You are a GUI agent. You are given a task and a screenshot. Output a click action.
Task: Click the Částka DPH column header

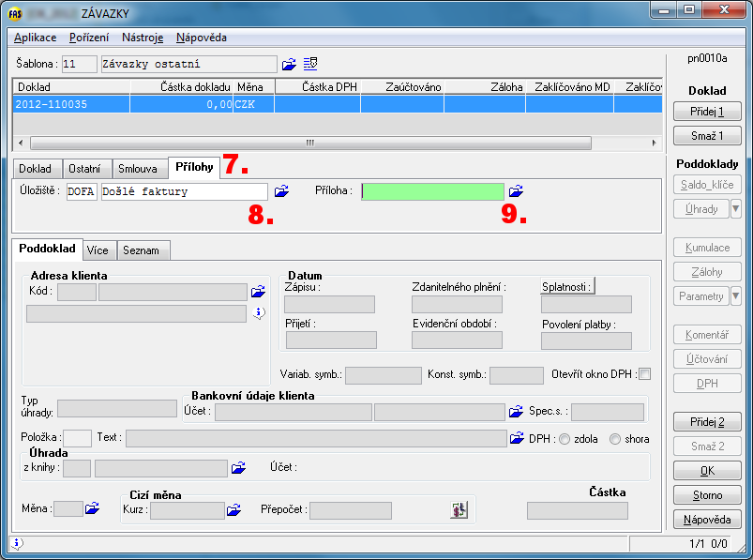(318, 87)
